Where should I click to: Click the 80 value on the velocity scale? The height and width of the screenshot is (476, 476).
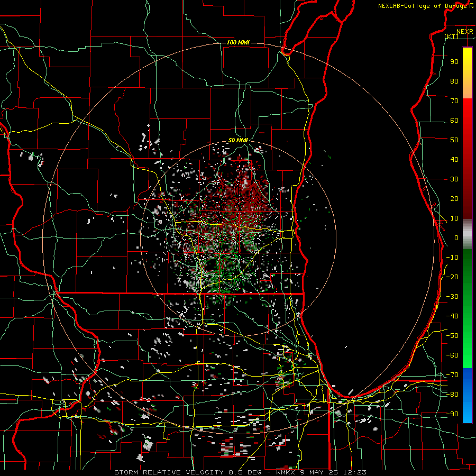(x=454, y=81)
